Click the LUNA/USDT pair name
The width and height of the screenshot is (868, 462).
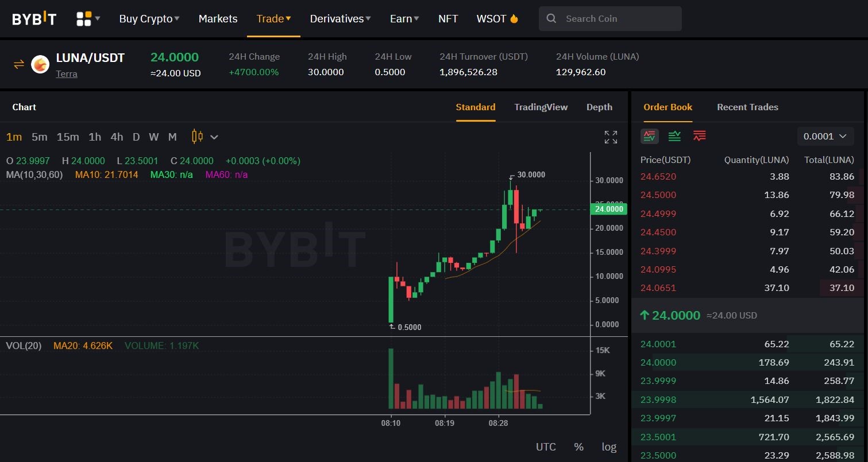point(90,57)
